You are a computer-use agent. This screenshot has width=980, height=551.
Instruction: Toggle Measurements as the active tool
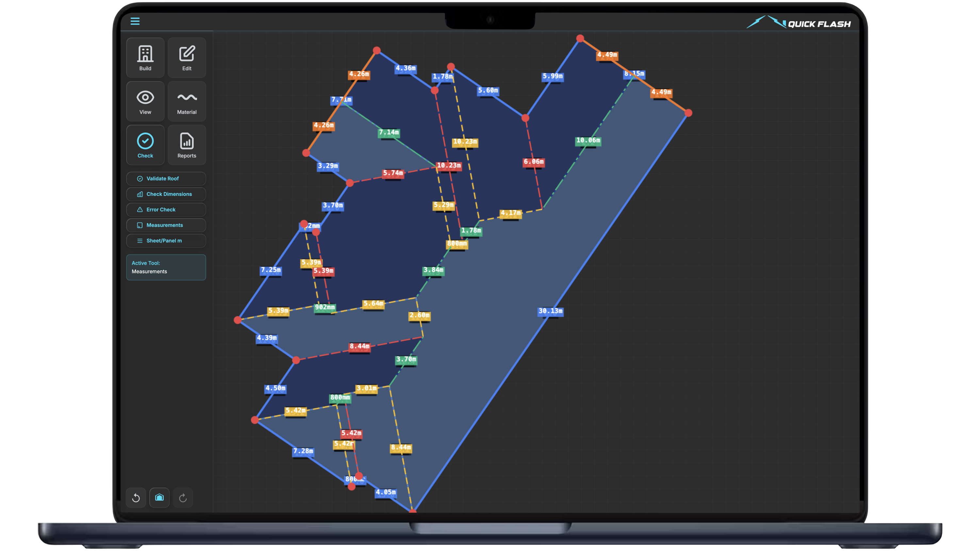coord(166,225)
